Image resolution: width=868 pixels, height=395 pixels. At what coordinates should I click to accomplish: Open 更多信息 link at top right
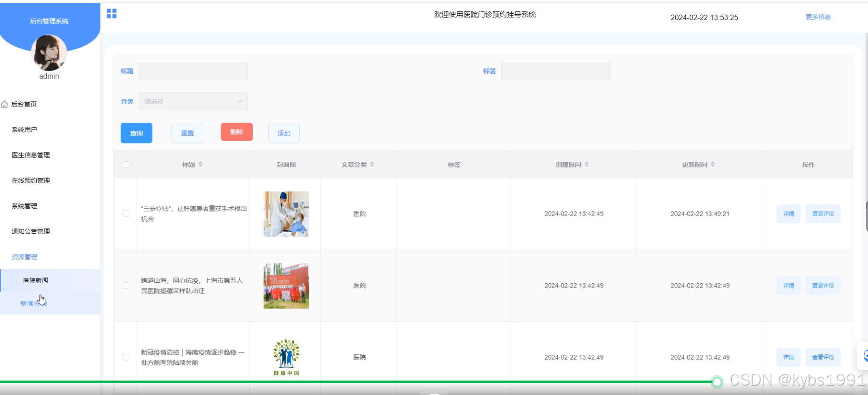coord(818,17)
